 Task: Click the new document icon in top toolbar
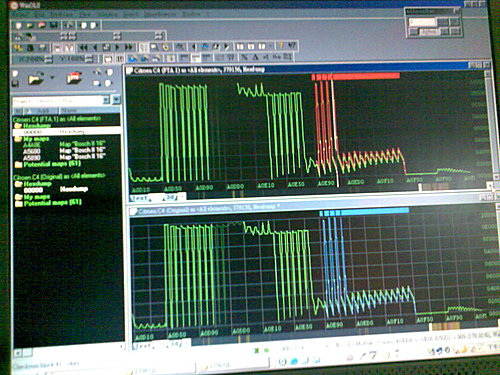point(18,25)
